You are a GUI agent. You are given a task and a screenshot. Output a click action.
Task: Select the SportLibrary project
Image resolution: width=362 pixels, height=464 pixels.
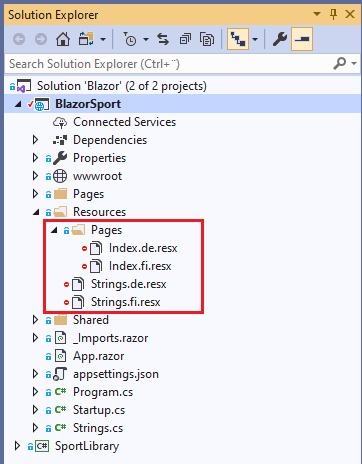pos(87,446)
